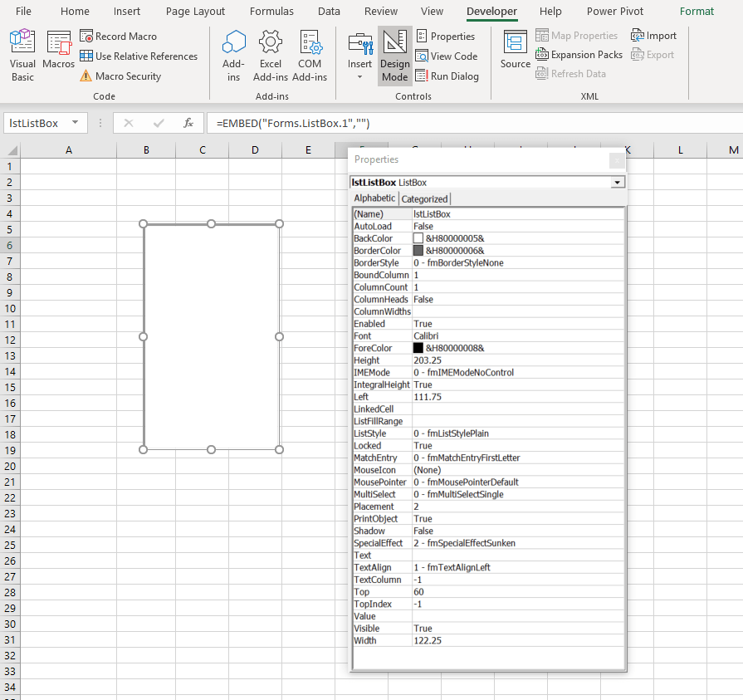Click Expansion Packs in the XML group
Screen dimensions: 743x700
pyautogui.click(x=579, y=54)
